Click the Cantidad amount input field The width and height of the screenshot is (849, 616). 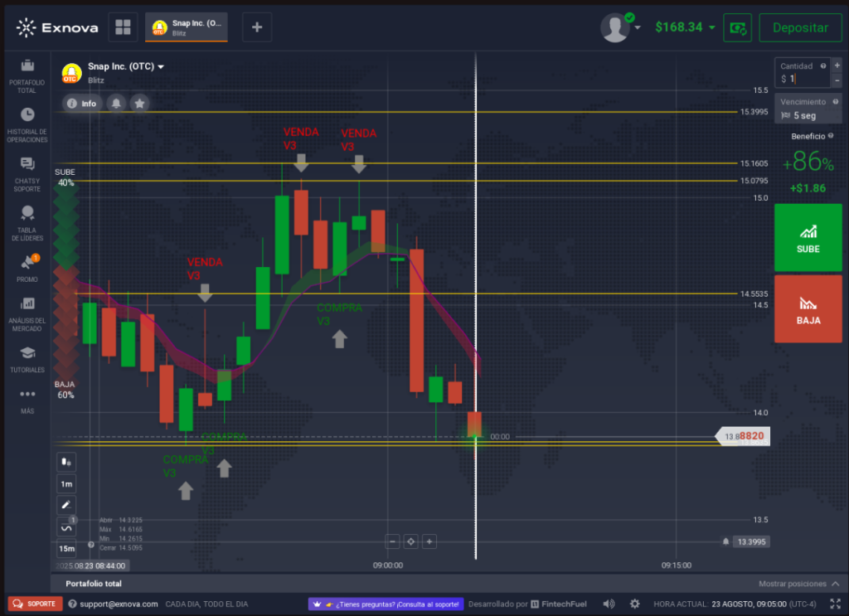[801, 79]
